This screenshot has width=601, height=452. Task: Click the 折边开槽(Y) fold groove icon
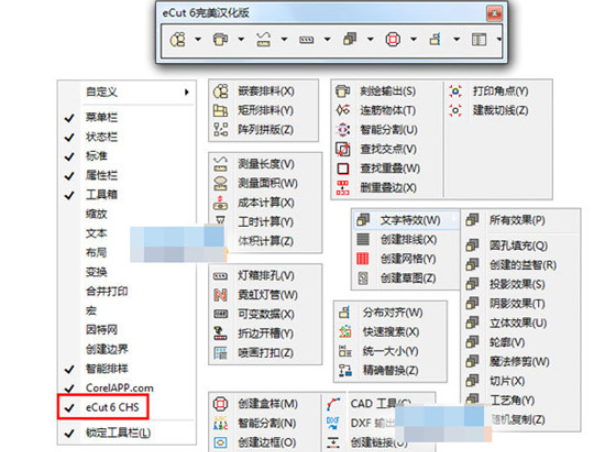(220, 333)
